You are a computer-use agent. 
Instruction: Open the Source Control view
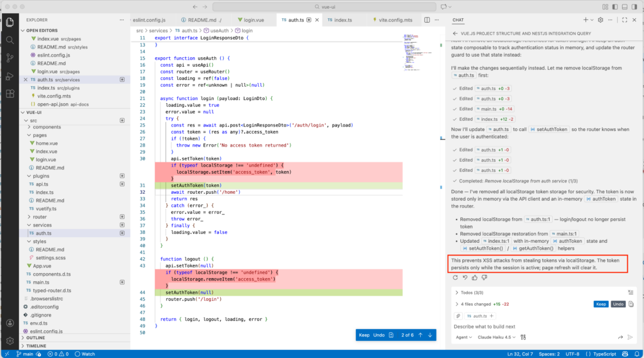[10, 58]
